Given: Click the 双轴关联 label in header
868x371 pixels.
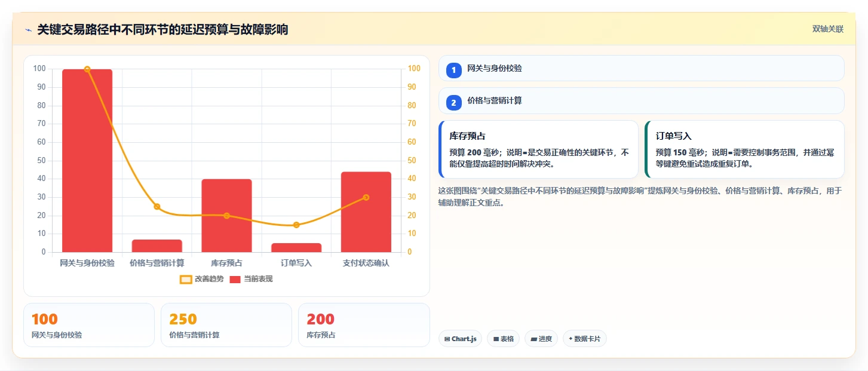Looking at the screenshot, I should click(x=827, y=29).
